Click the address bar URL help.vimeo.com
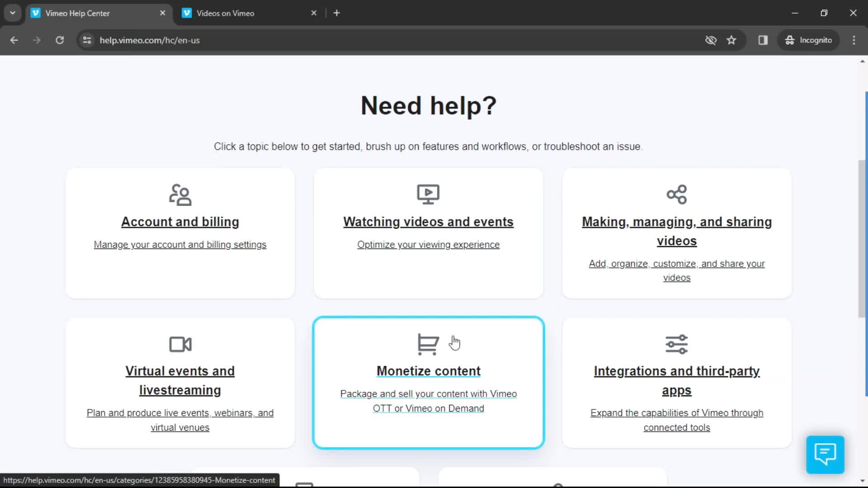This screenshot has height=488, width=868. (x=150, y=40)
